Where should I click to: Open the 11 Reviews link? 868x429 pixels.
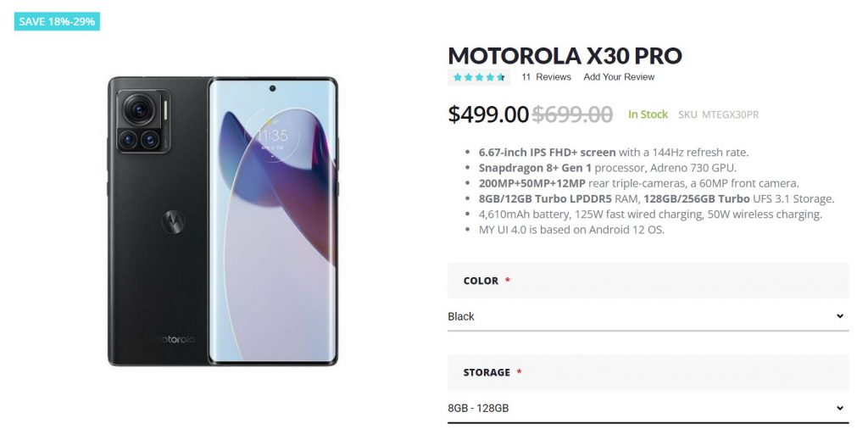point(546,77)
